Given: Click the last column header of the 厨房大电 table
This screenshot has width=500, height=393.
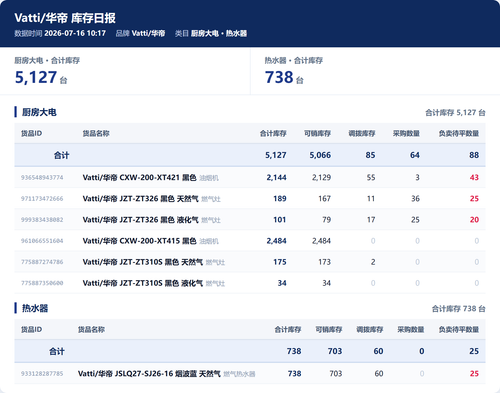Looking at the screenshot, I should [x=459, y=133].
